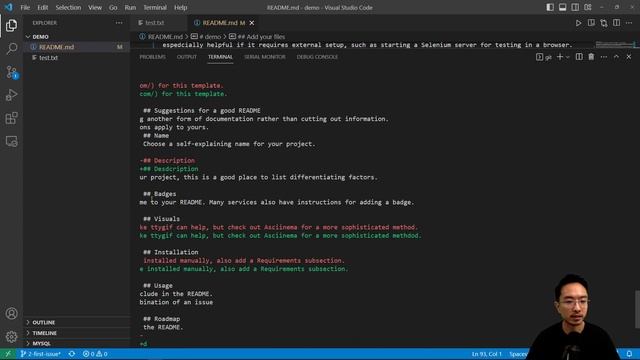640x360 pixels.
Task: Open the Extensions view
Action: (x=11, y=118)
